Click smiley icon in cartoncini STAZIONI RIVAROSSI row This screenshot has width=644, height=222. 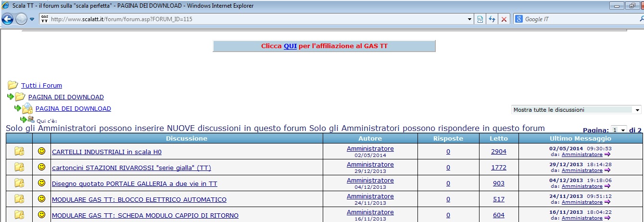tap(41, 167)
